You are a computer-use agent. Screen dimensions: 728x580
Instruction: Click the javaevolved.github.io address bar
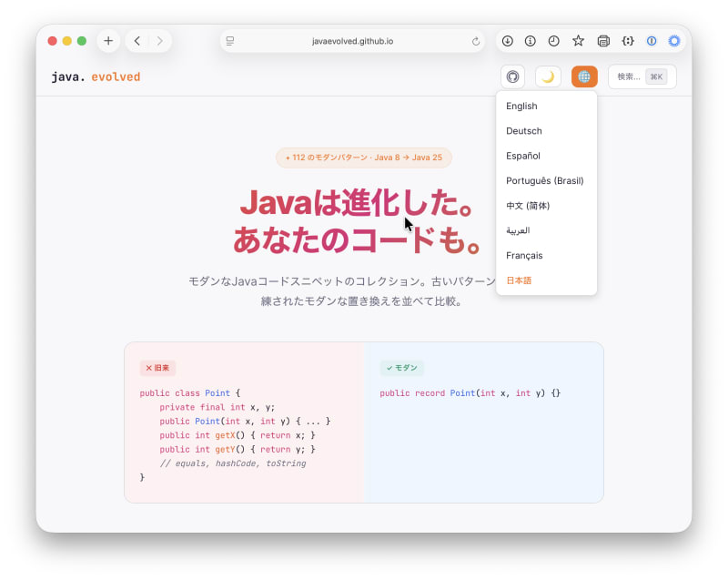[352, 41]
